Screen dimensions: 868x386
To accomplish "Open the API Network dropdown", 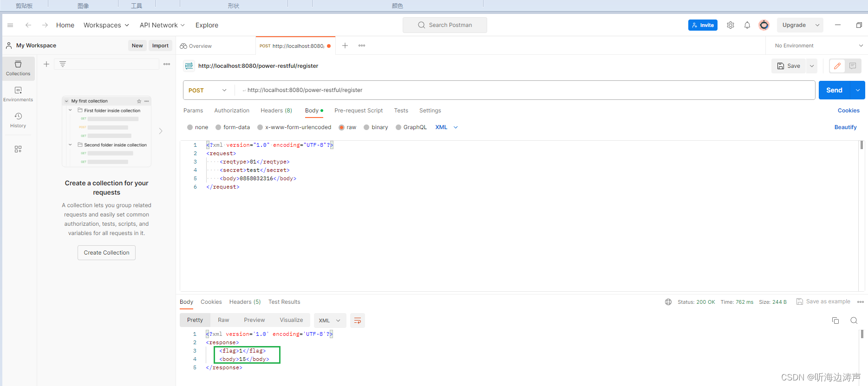I will (x=163, y=25).
